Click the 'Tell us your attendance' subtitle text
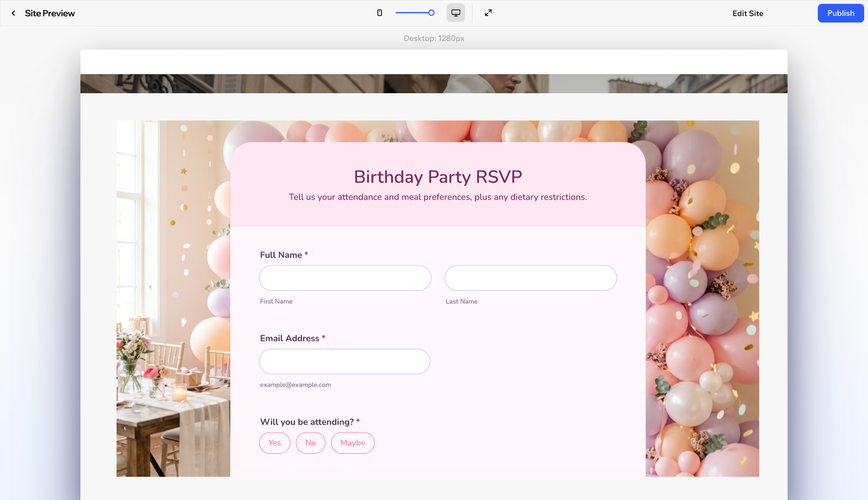The height and width of the screenshot is (500, 868). click(438, 197)
